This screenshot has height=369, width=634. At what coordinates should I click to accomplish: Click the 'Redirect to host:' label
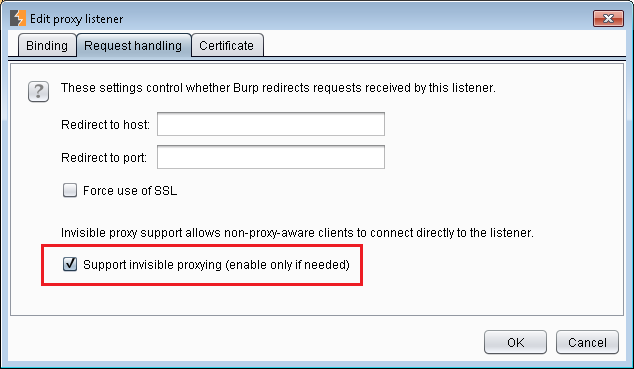[x=106, y=124]
